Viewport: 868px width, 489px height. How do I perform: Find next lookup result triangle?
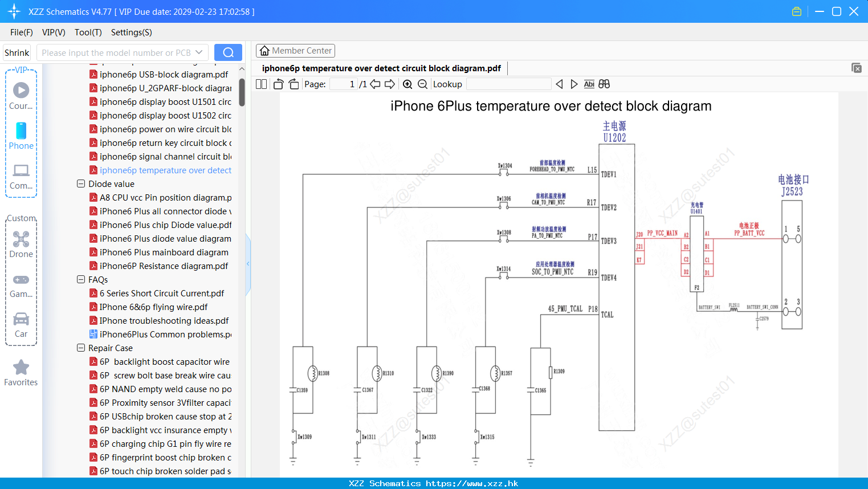574,84
